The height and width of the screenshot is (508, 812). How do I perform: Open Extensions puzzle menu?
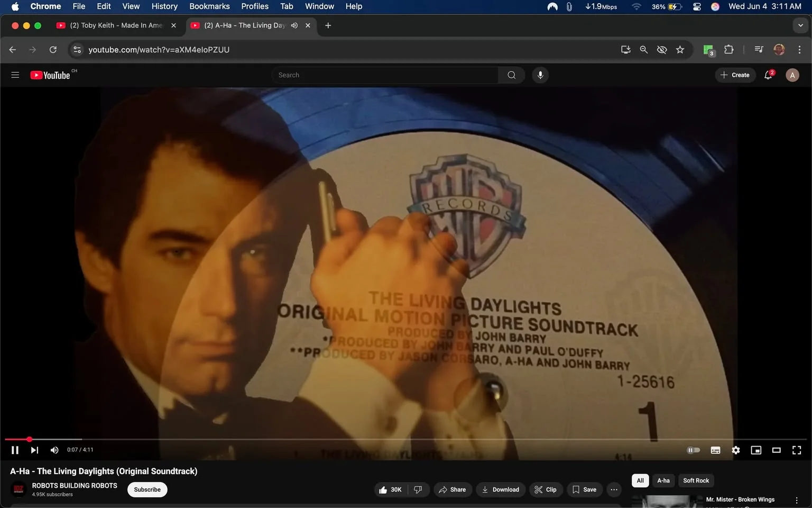728,50
